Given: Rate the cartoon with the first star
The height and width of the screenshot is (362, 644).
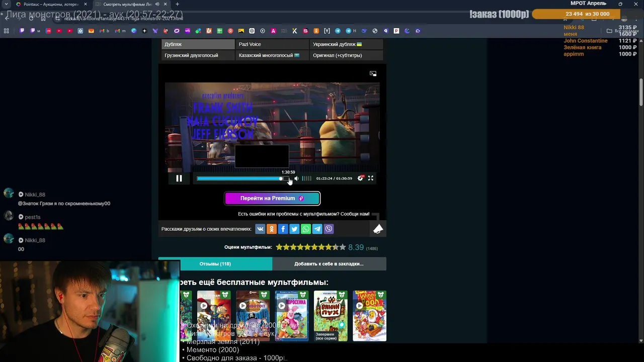Looking at the screenshot, I should tap(279, 247).
